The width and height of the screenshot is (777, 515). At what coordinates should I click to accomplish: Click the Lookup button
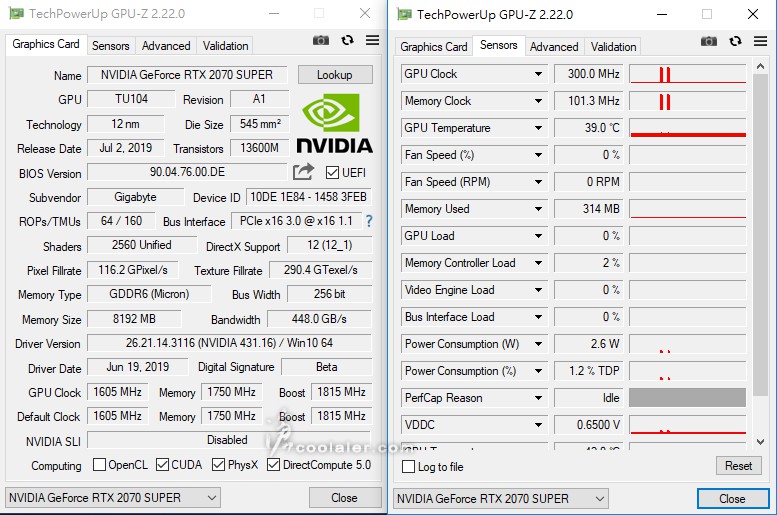click(x=335, y=75)
